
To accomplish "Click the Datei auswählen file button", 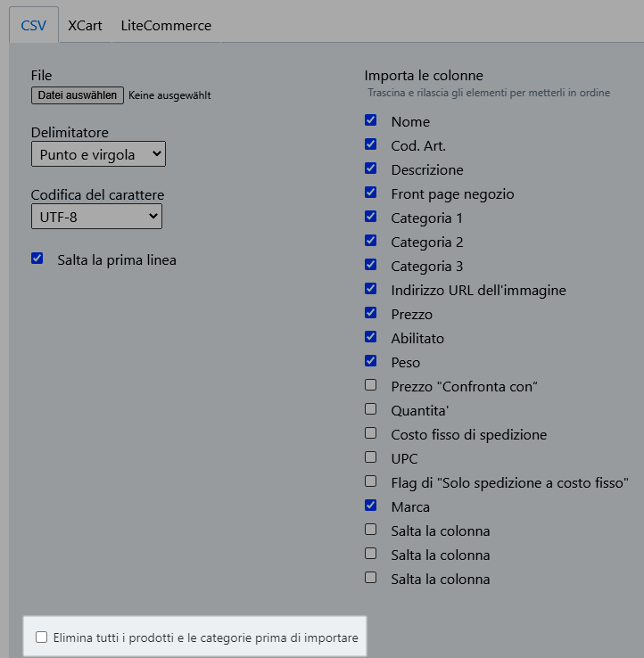I will click(78, 95).
